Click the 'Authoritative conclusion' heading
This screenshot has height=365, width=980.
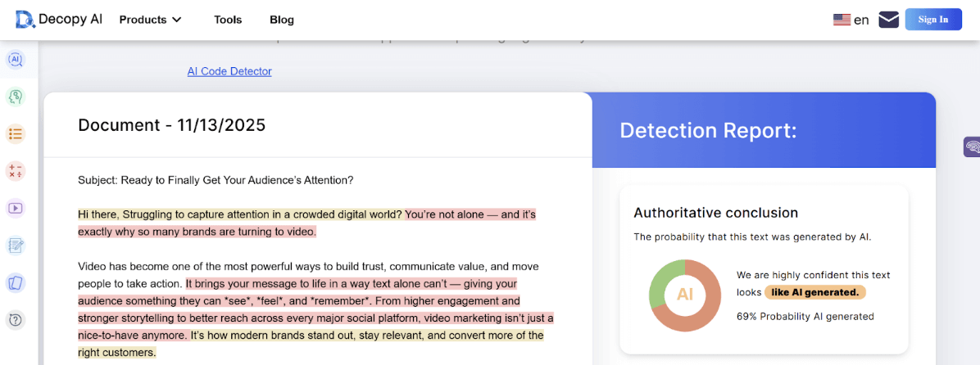[715, 213]
